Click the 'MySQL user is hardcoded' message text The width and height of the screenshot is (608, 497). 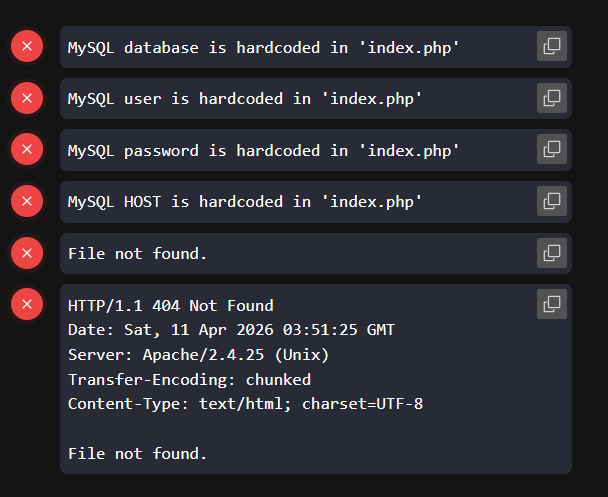click(245, 99)
